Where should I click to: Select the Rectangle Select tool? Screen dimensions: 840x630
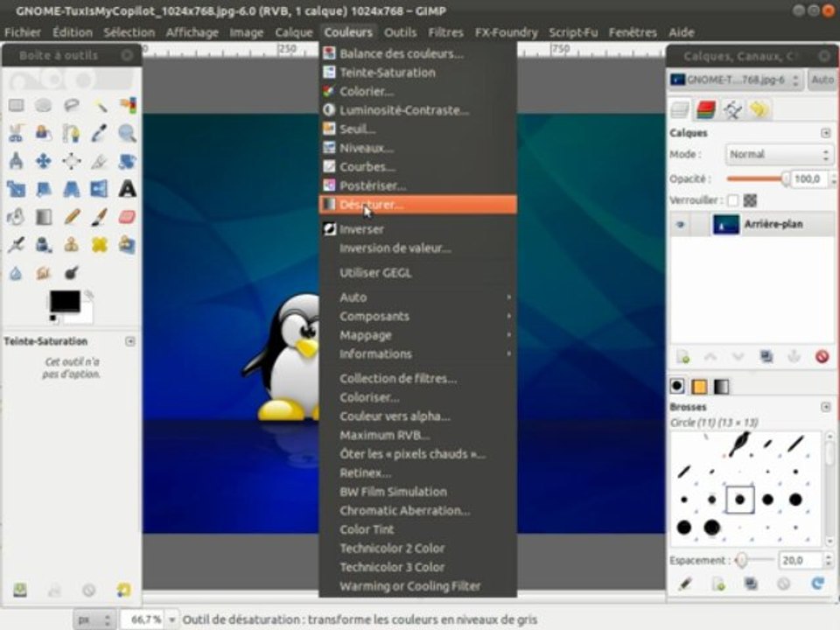[16, 105]
